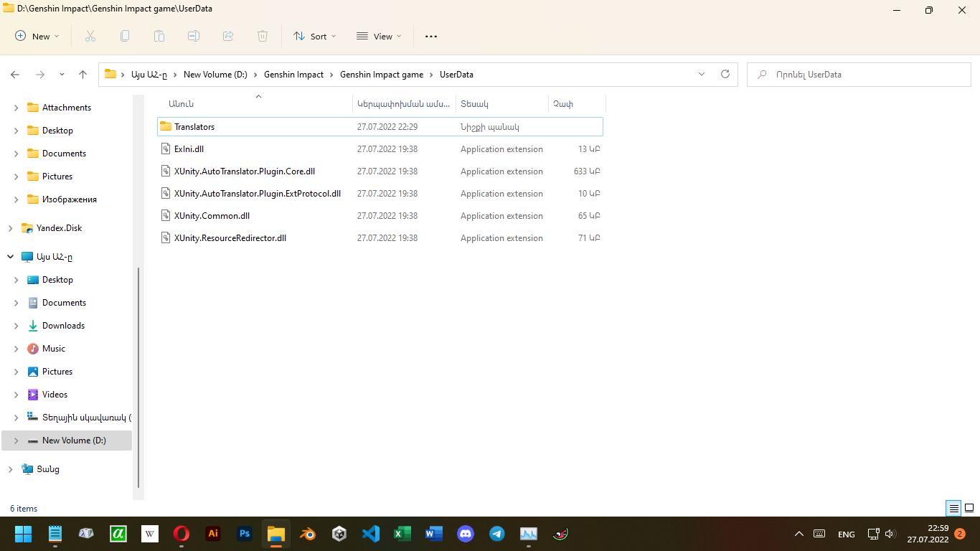Select the XUnity.Common.dll file
Image resolution: width=980 pixels, height=551 pixels.
click(x=380, y=216)
